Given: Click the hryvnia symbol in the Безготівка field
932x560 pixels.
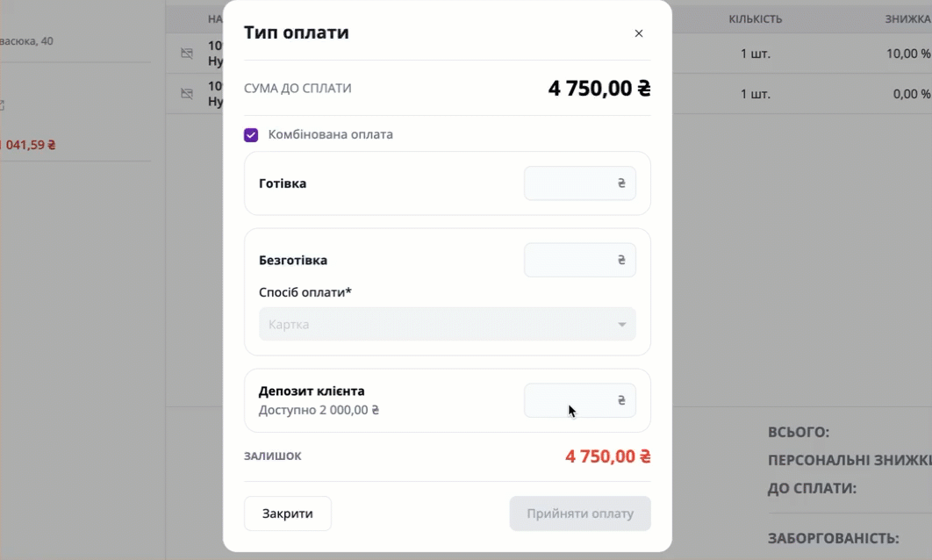Looking at the screenshot, I should 621,260.
